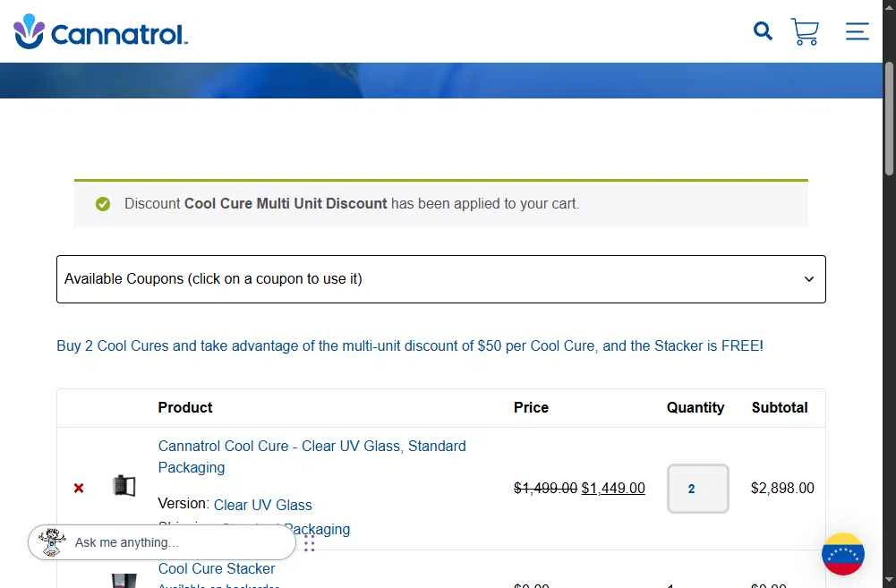Remove Cool Cure item with red X

(x=79, y=488)
